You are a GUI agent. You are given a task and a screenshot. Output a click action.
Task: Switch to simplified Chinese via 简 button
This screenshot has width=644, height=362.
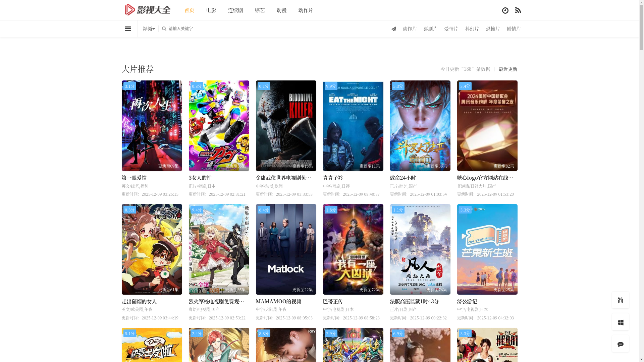[620, 300]
